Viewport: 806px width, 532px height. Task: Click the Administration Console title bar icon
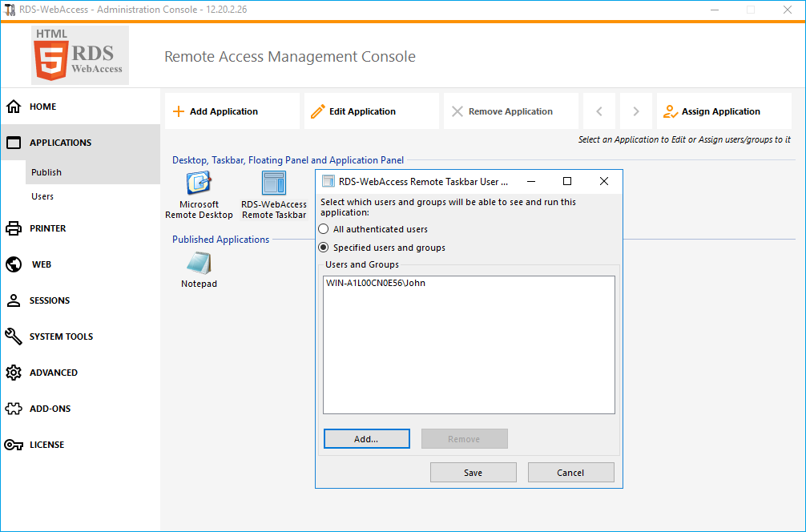click(10, 10)
